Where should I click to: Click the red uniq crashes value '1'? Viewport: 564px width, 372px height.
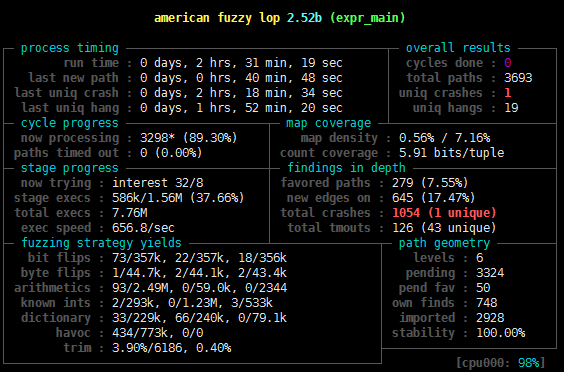point(508,93)
